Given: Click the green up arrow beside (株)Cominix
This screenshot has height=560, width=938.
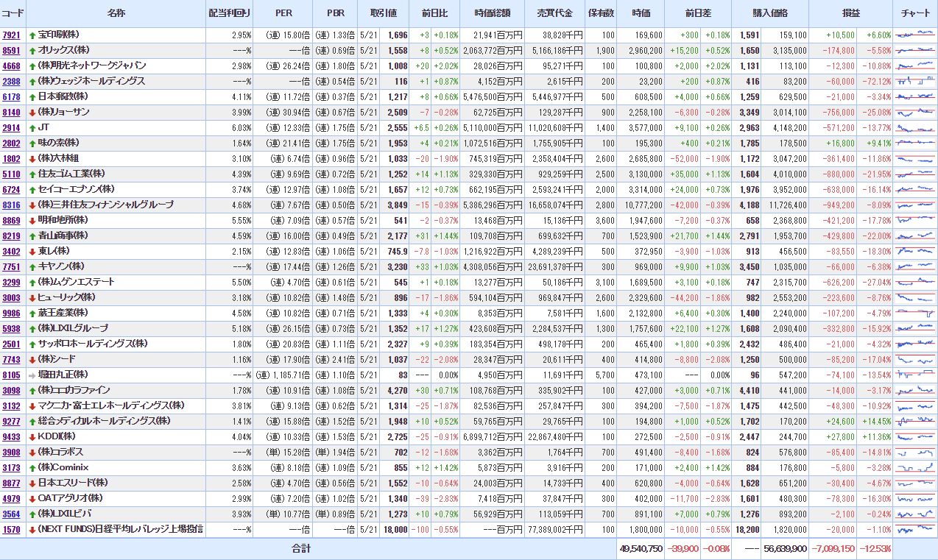Looking at the screenshot, I should click(32, 467).
